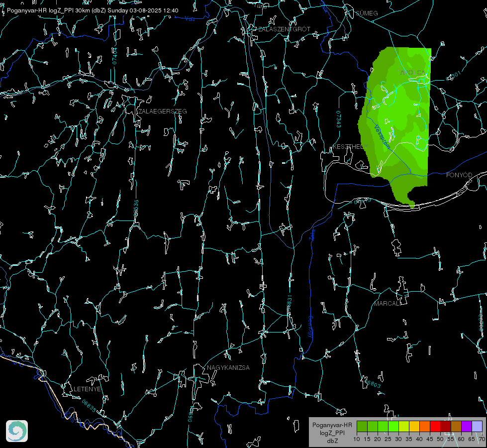Click road number 07343 label
This screenshot has height=448, width=487.
(339, 119)
